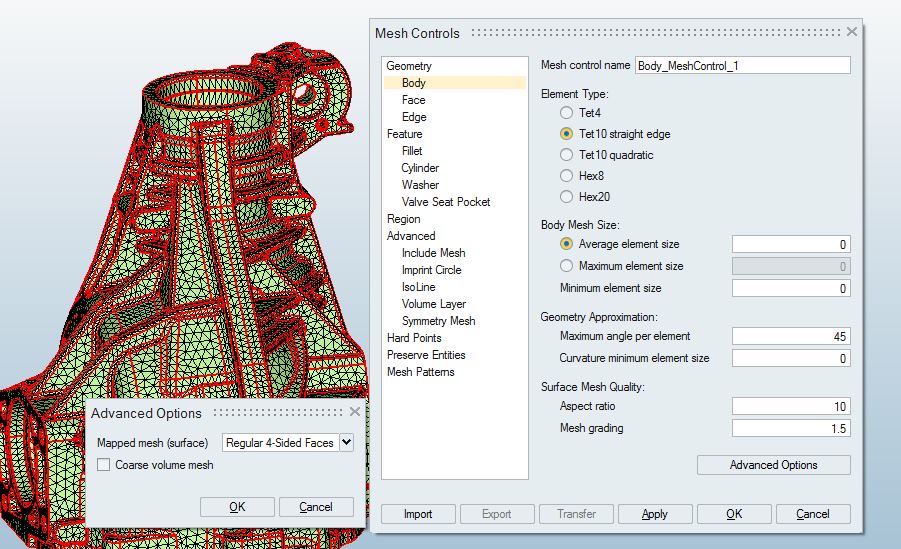Select Volume Layer under Advanced
Screen dimensions: 901x549
(433, 304)
